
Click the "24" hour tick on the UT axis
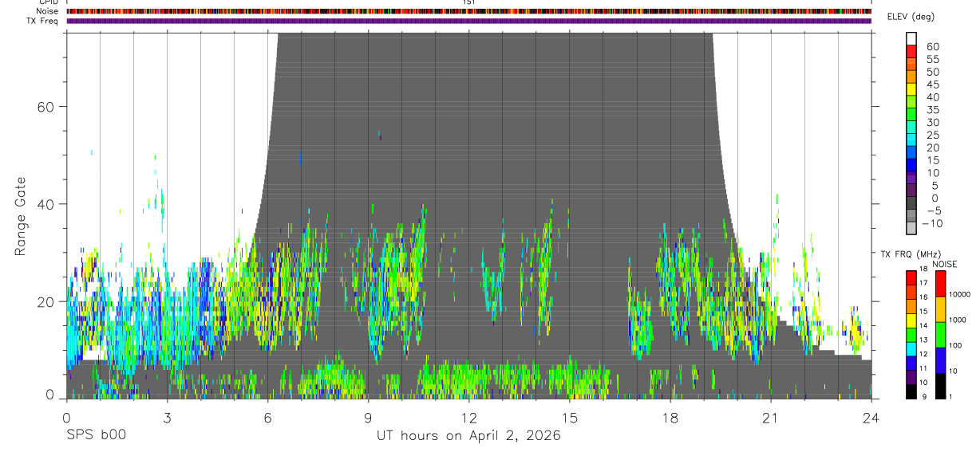pos(871,416)
